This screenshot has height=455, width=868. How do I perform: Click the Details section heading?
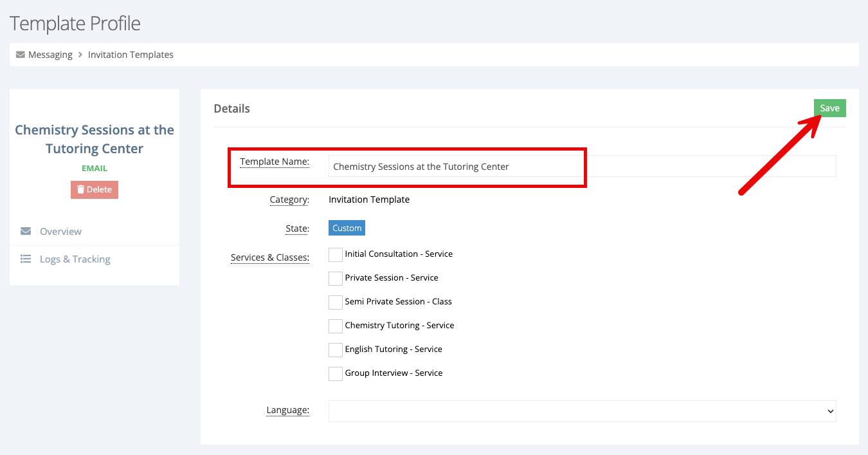tap(231, 108)
